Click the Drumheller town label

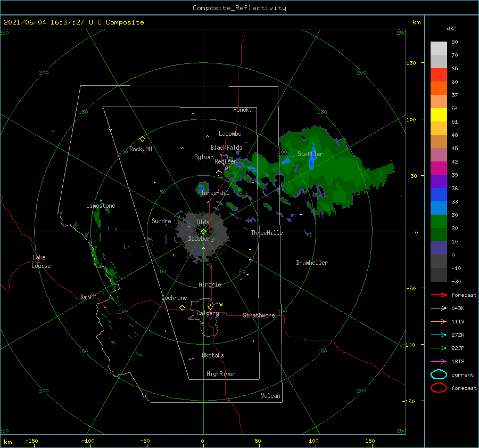pyautogui.click(x=312, y=263)
